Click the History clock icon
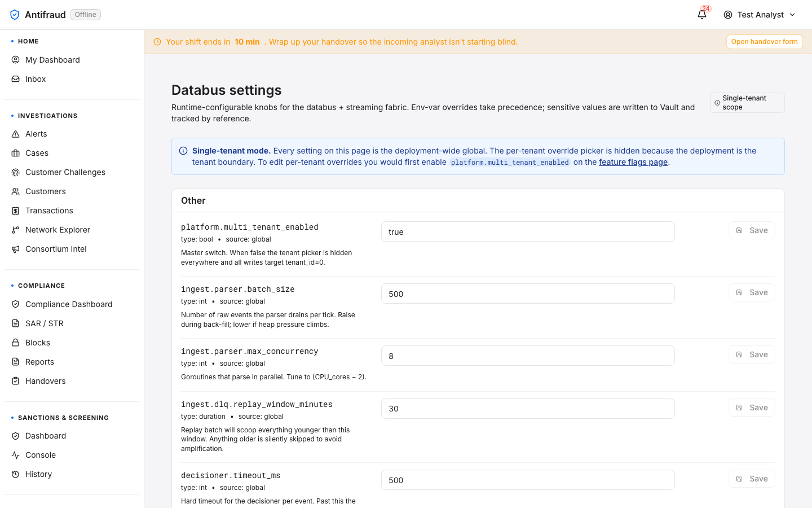This screenshot has height=508, width=812. [x=16, y=474]
